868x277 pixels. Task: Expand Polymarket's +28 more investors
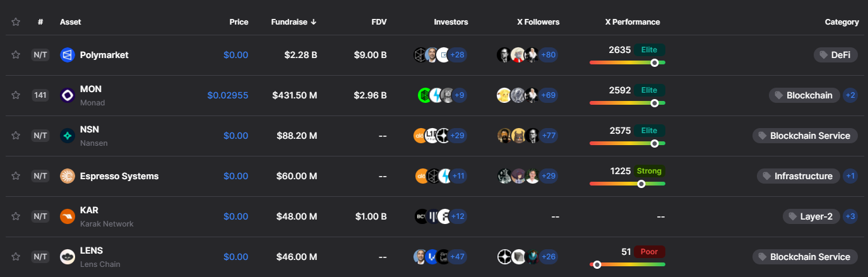[x=457, y=55]
